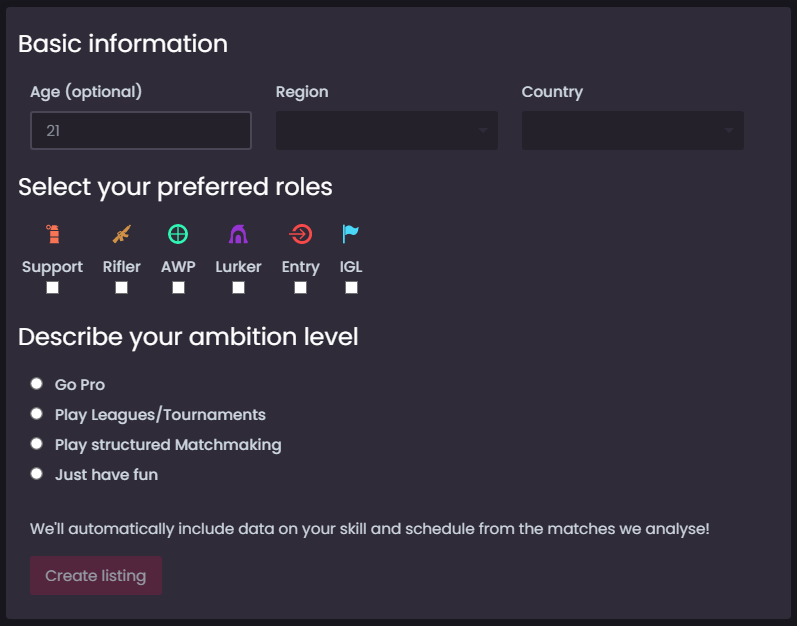
Task: Toggle the Lurker checkbox
Action: [238, 288]
